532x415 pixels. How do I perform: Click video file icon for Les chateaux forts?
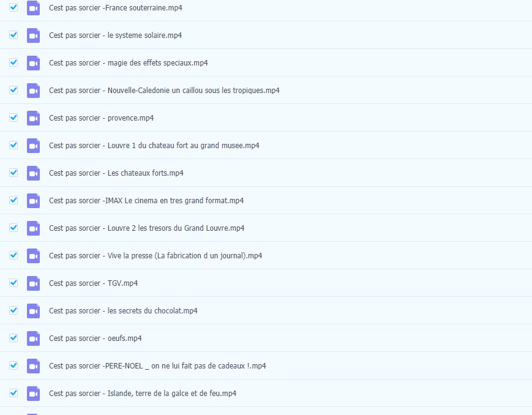tap(33, 173)
